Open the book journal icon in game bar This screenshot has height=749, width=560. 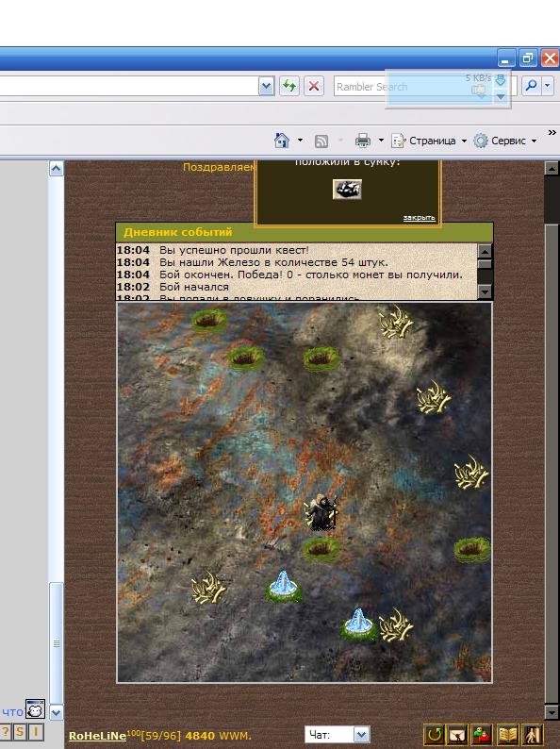coord(507,735)
